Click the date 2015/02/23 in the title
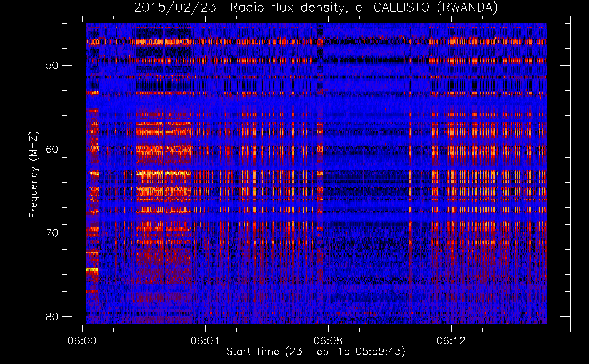589x364 pixels. coord(175,7)
